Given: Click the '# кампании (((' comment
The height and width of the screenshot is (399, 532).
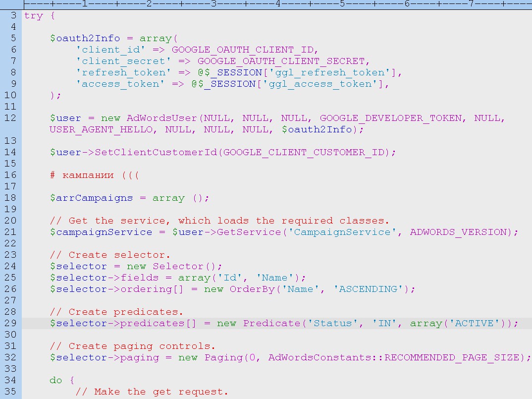Looking at the screenshot, I should click(x=94, y=175).
